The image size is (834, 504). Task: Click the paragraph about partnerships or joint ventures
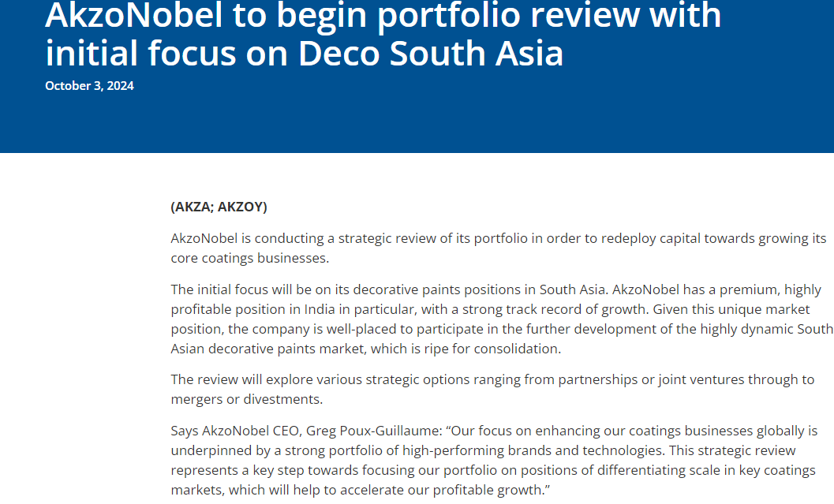point(492,389)
